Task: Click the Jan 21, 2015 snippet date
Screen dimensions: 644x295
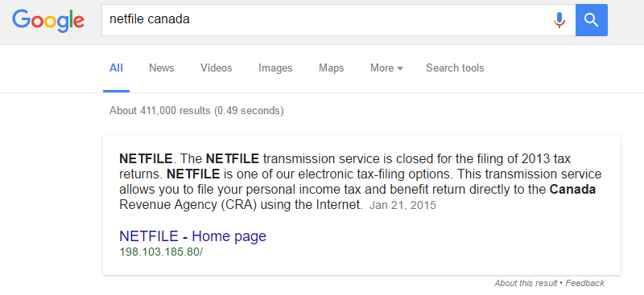Action: click(403, 205)
